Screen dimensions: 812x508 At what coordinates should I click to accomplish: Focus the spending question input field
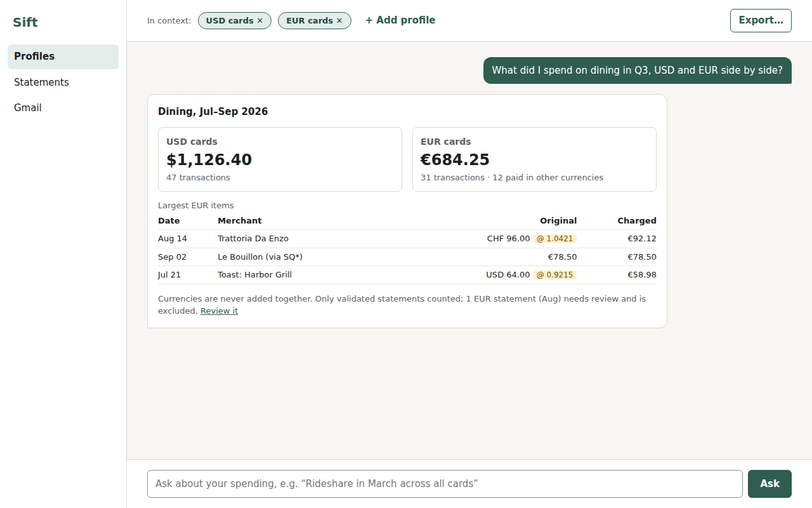(x=445, y=484)
